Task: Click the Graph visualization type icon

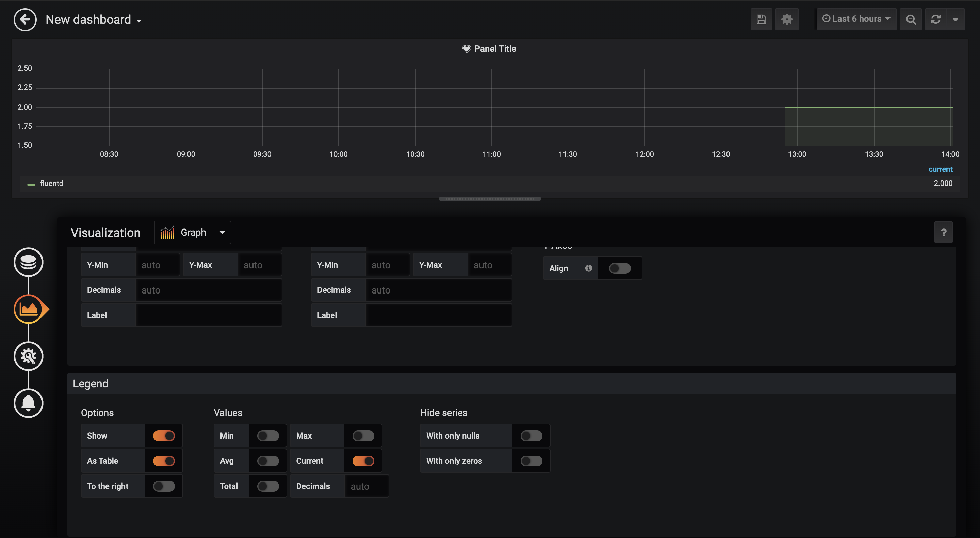Action: [167, 232]
